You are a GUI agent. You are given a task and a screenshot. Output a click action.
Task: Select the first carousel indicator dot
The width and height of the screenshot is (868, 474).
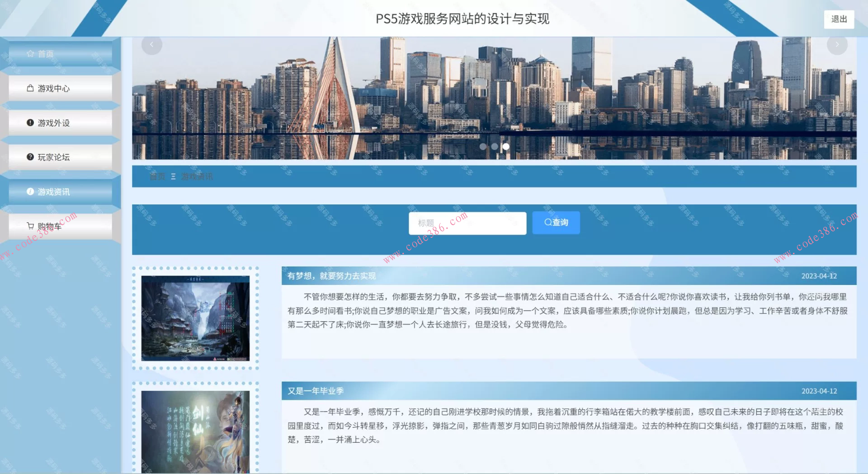tap(484, 146)
